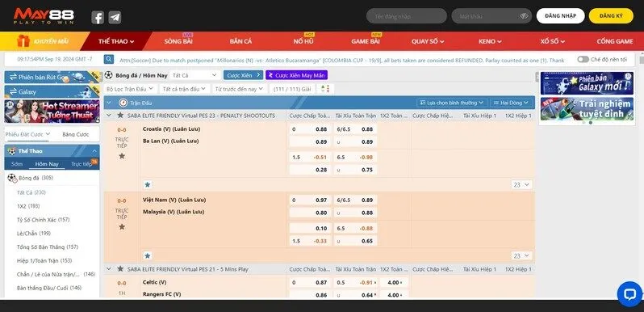Click the Tên đăng nhập username field
Screen dimensions: 644x312
[406, 16]
